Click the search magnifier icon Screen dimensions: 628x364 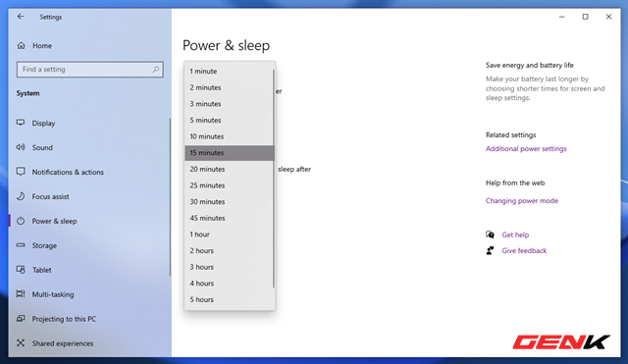point(156,70)
